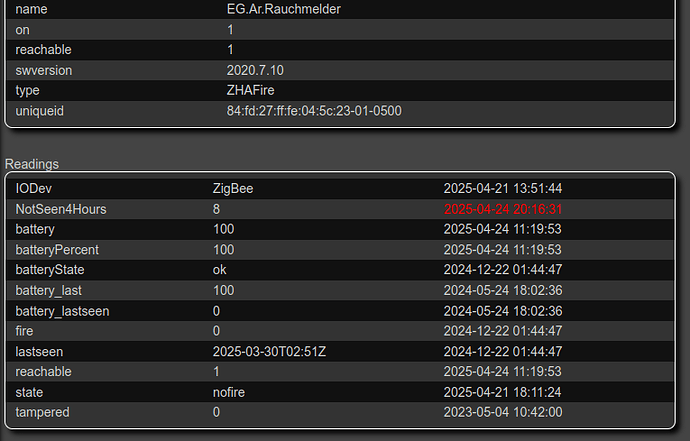Select the ZigBee IODev value
690x441 pixels.
(x=233, y=188)
